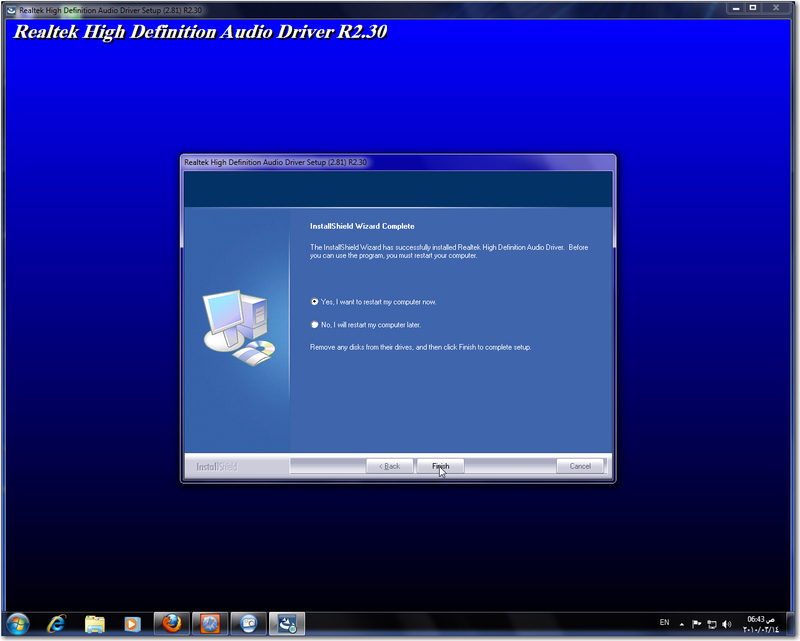The height and width of the screenshot is (641, 800).
Task: Launch Windows Media Player from the taskbar
Action: tap(132, 624)
